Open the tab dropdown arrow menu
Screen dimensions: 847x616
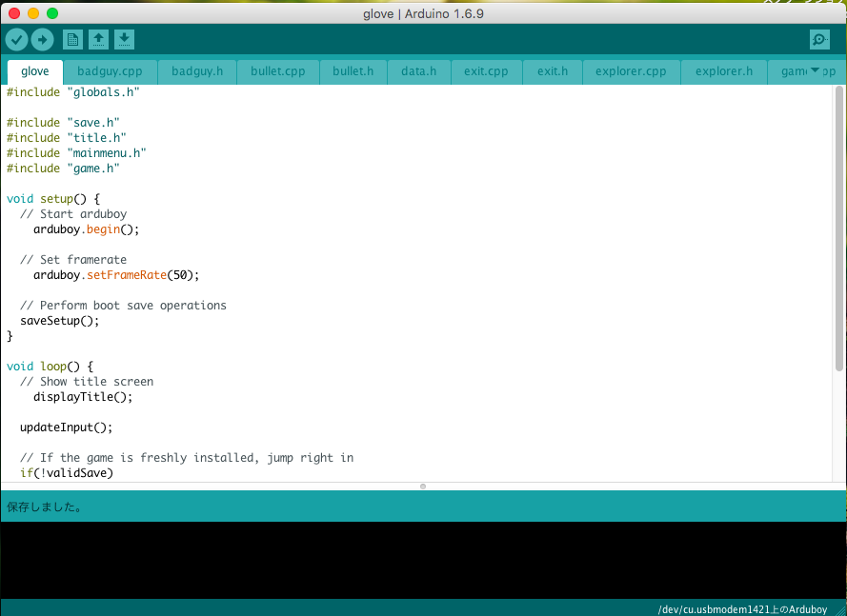coord(816,70)
